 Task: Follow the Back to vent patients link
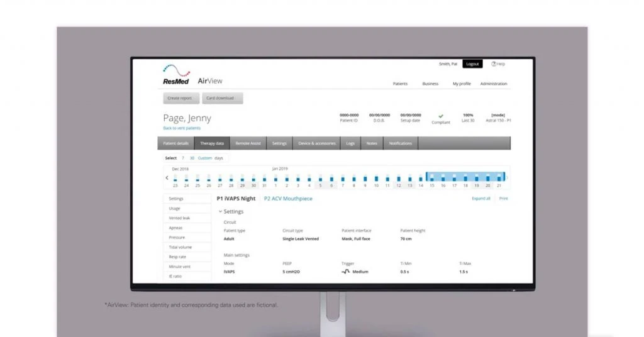pyautogui.click(x=182, y=128)
